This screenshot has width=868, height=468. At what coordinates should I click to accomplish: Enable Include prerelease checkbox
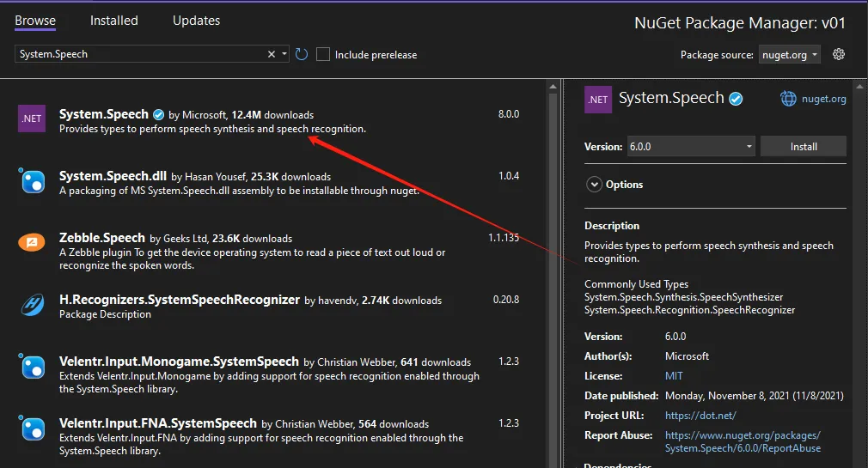pos(323,54)
